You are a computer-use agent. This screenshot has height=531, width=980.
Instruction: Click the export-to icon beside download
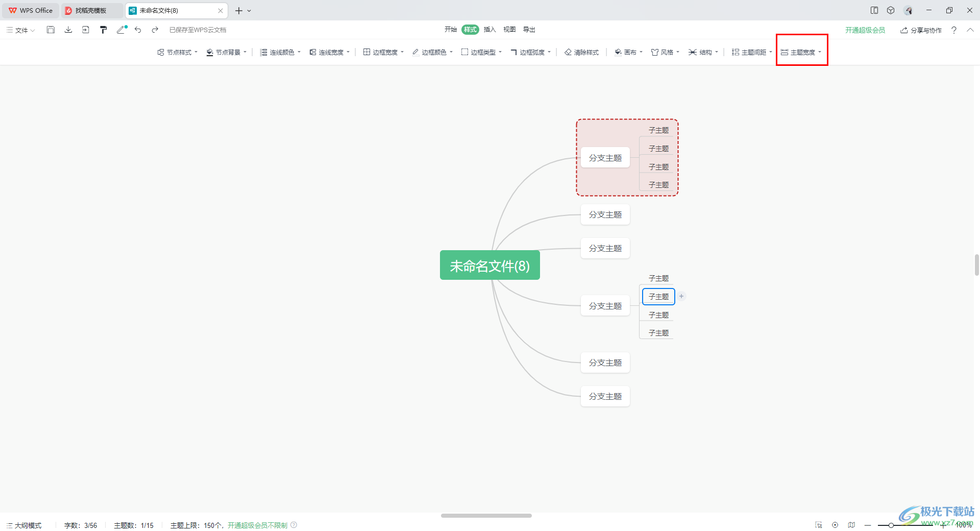point(86,30)
